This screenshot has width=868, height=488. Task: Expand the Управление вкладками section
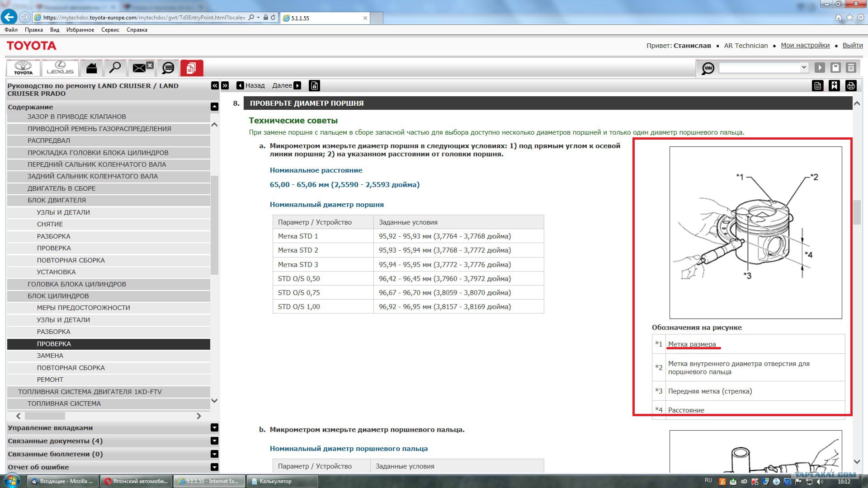click(x=214, y=427)
